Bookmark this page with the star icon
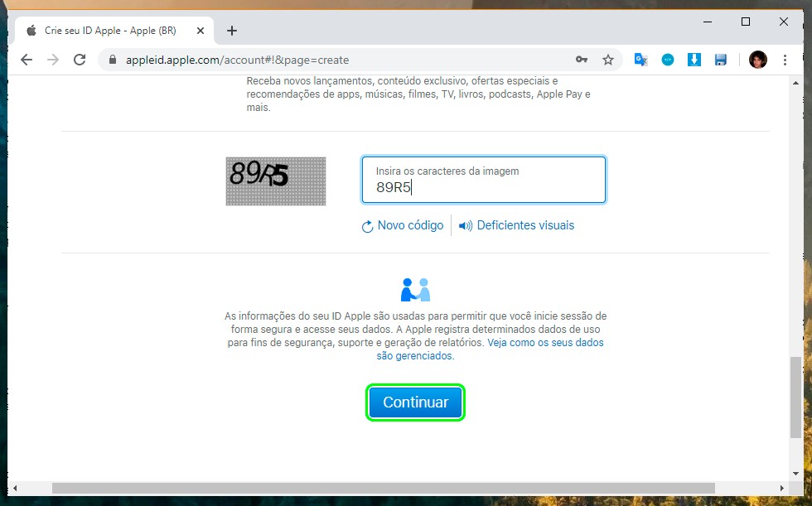This screenshot has width=812, height=506. [608, 60]
